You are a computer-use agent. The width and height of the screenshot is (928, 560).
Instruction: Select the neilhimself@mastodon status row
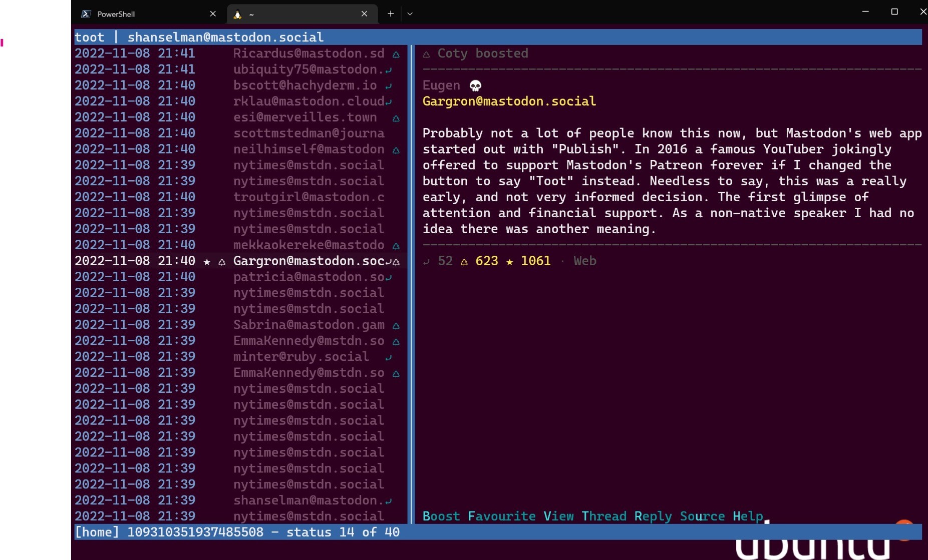point(238,149)
